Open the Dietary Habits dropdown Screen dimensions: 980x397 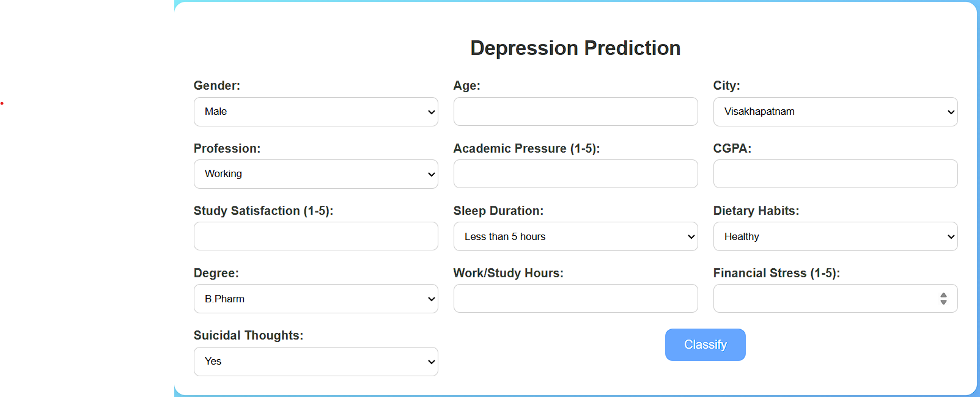[x=835, y=236]
